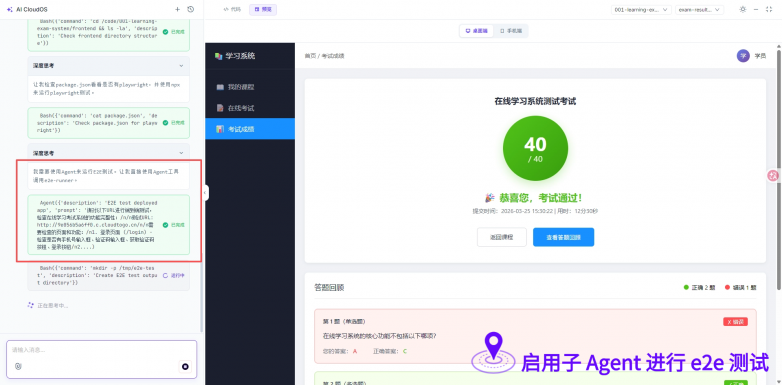
Task: Click the message input field
Action: click(102, 350)
